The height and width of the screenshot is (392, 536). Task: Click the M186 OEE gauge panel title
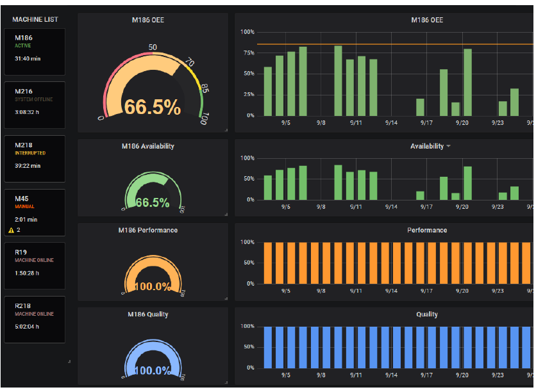pyautogui.click(x=148, y=20)
